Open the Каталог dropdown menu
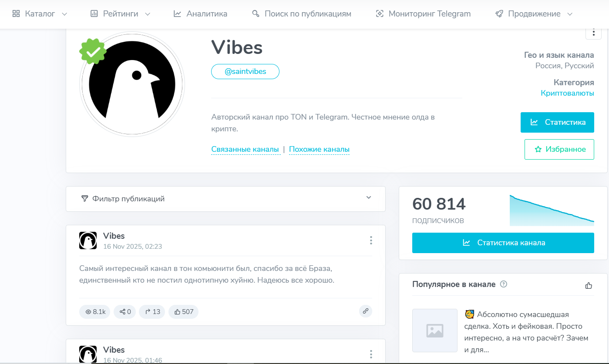The image size is (609, 364). tap(40, 14)
